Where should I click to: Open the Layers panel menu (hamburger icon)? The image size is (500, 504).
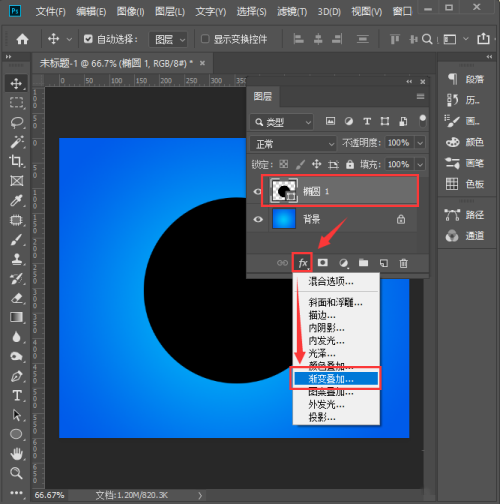click(420, 96)
